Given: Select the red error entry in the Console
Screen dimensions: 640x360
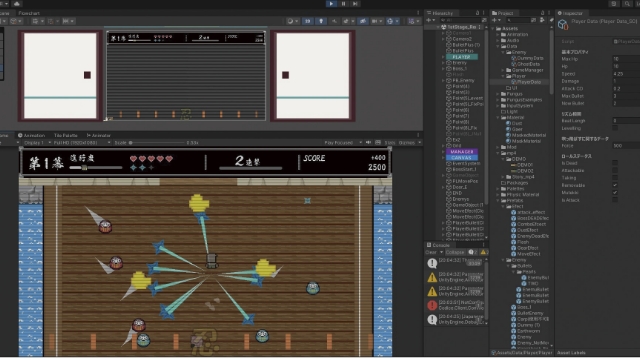Looking at the screenshot, I should [456, 305].
